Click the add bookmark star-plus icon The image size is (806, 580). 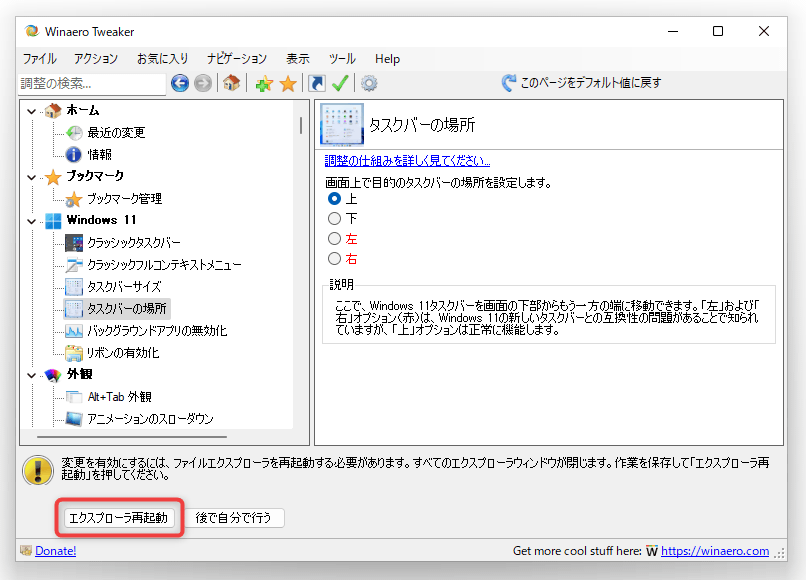tap(264, 83)
